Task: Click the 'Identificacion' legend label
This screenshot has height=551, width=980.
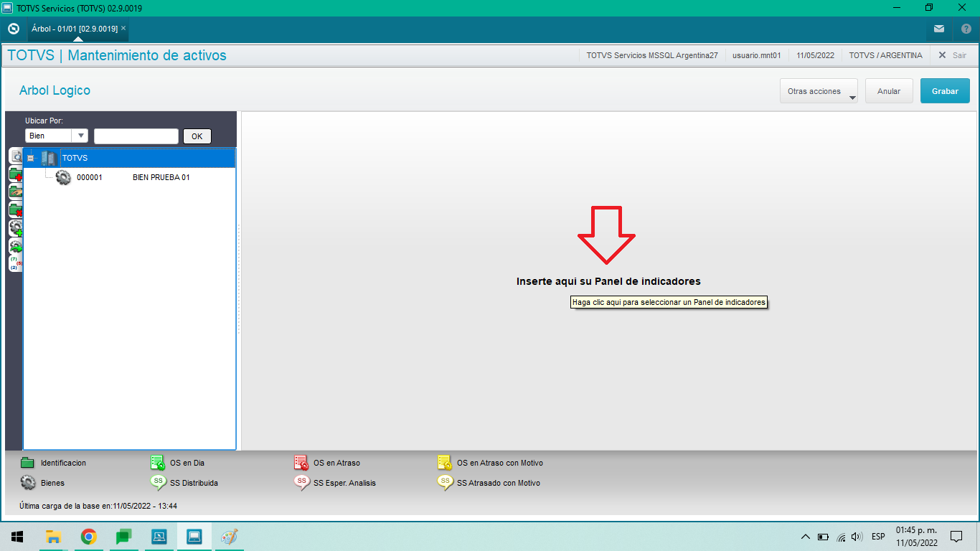Action: click(63, 463)
